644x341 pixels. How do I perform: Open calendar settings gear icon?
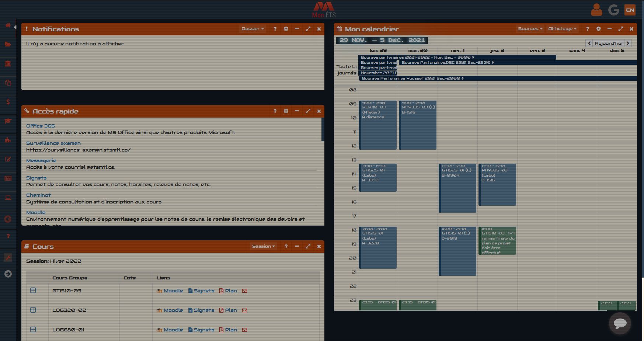(599, 29)
